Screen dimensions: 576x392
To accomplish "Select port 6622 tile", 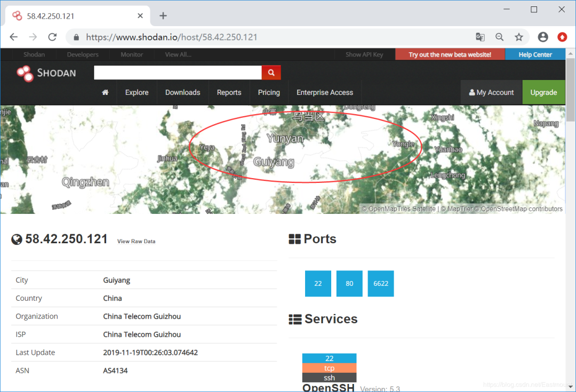I will click(381, 284).
